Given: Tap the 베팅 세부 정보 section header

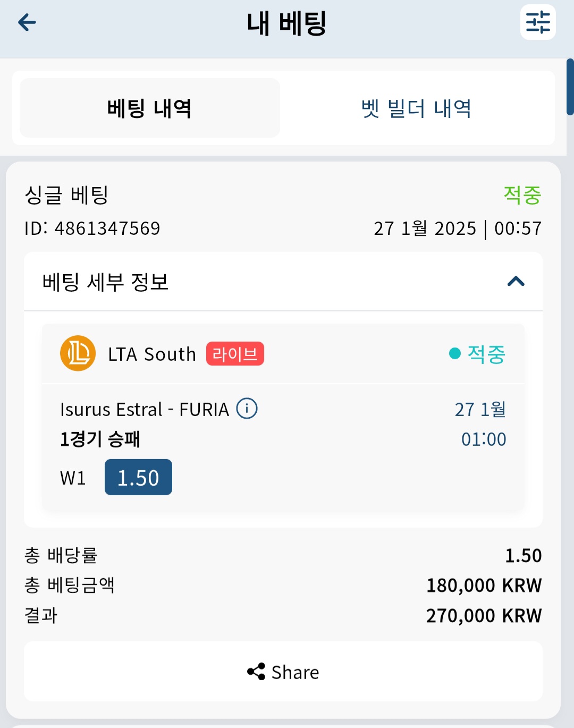Looking at the screenshot, I should coord(283,282).
